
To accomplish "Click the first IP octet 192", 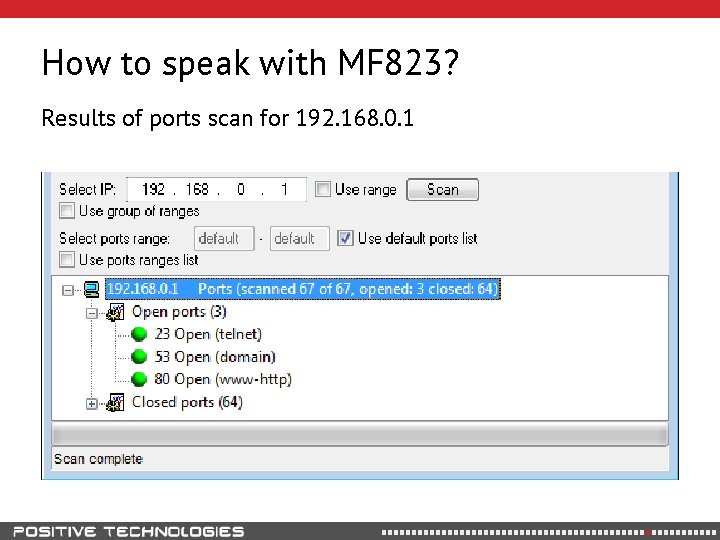I will pos(153,189).
